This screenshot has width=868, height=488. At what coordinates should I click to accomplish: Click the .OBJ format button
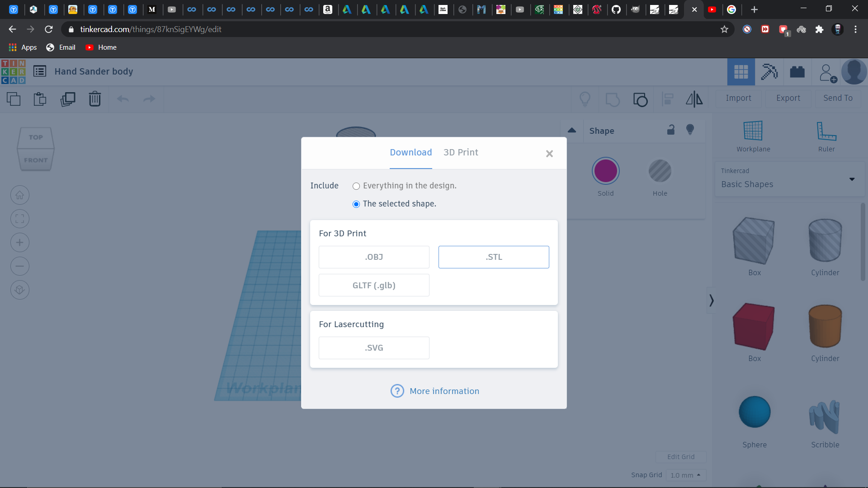point(374,257)
